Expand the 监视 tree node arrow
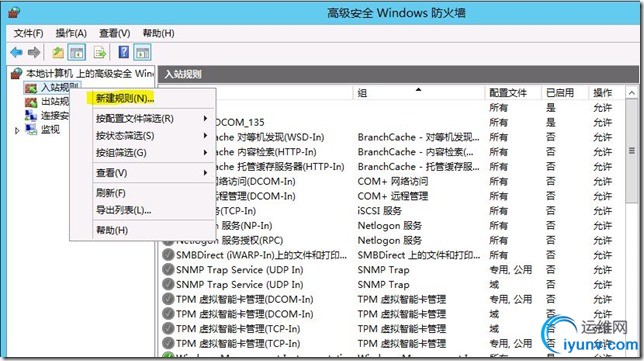This screenshot has height=361, width=644. tap(17, 131)
